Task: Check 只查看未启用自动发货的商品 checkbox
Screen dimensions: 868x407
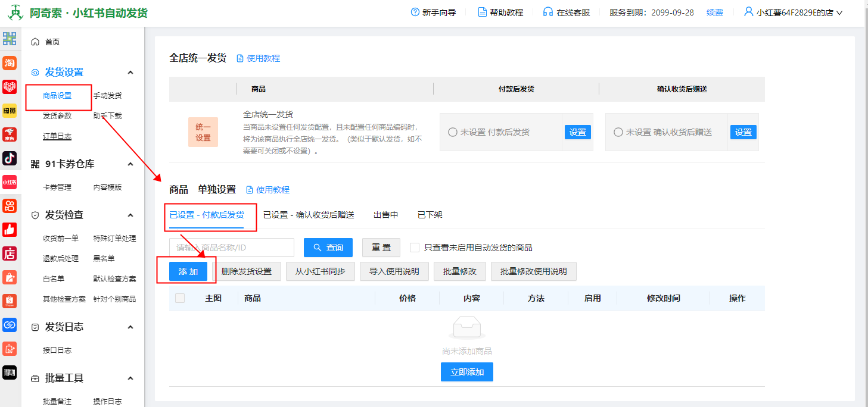Action: click(x=415, y=247)
